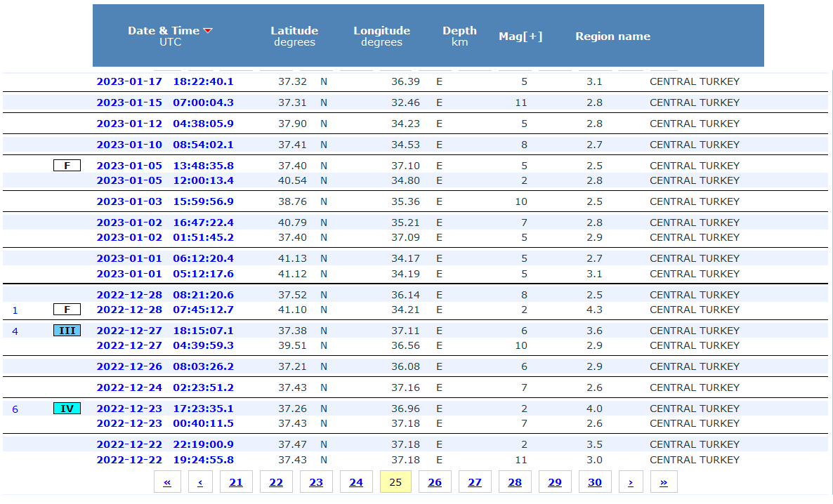833x504 pixels.
Task: Open earthquake 2022-12-28 08:21:20.6
Action: click(x=164, y=295)
